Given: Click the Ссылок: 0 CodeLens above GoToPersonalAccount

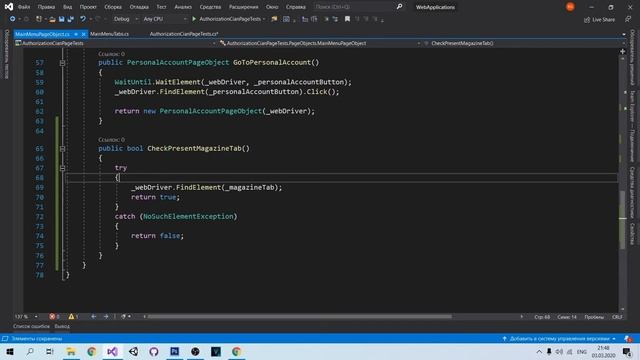Looking at the screenshot, I should pos(111,54).
